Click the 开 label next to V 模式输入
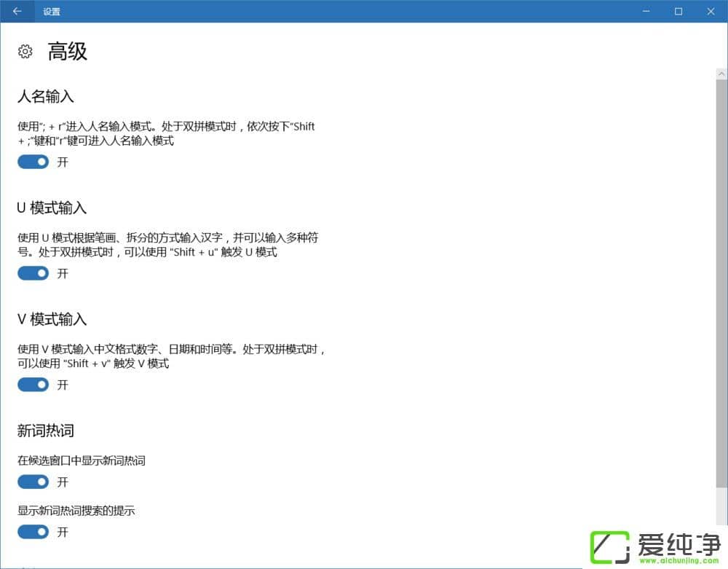The width and height of the screenshot is (728, 569). 63,385
